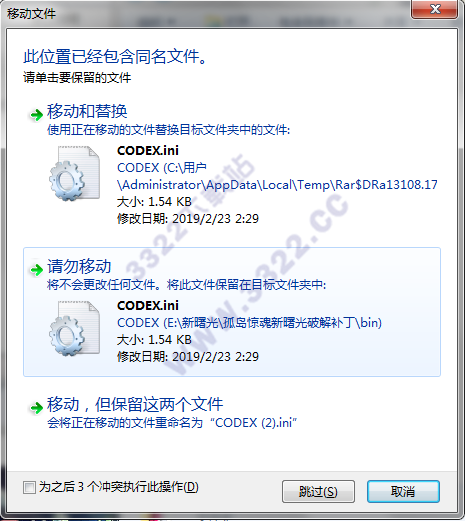Click the destination CODEX.ini filename in bin folder
Image resolution: width=465 pixels, height=521 pixels.
[148, 306]
